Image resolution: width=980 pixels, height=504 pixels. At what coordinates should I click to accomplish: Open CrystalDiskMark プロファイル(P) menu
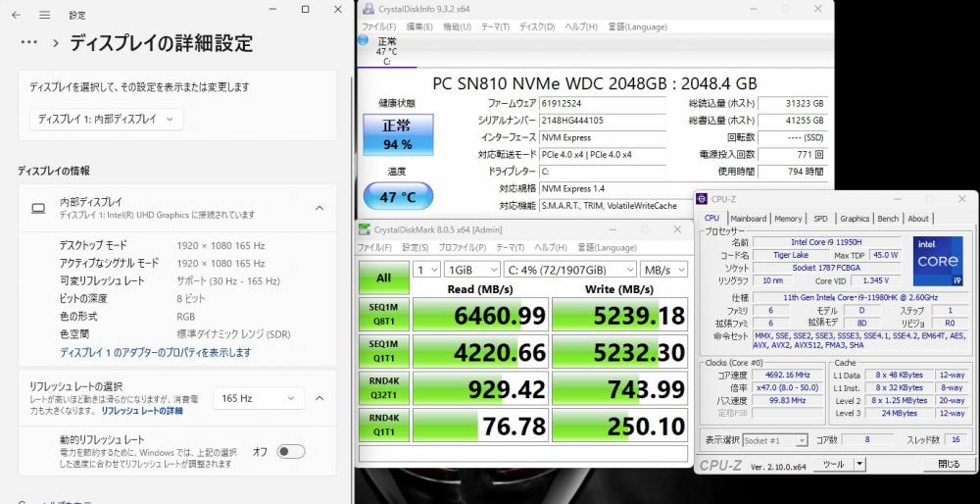(462, 248)
